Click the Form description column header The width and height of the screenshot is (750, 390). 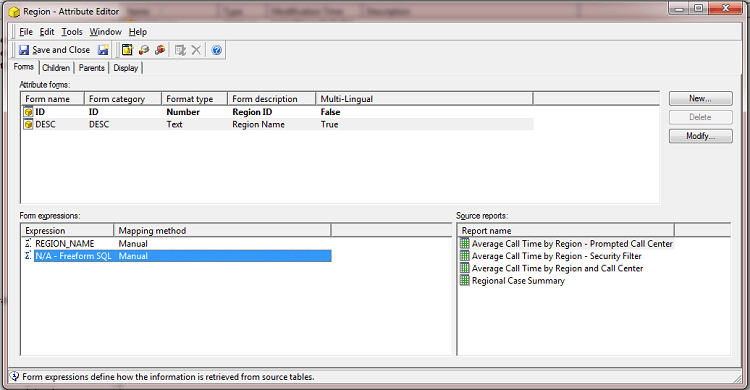272,99
